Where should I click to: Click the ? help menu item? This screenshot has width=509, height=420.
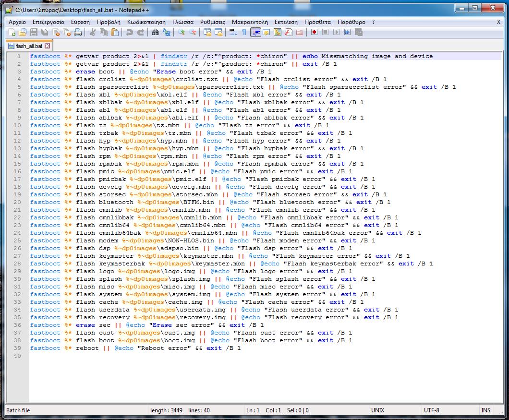tap(373, 22)
